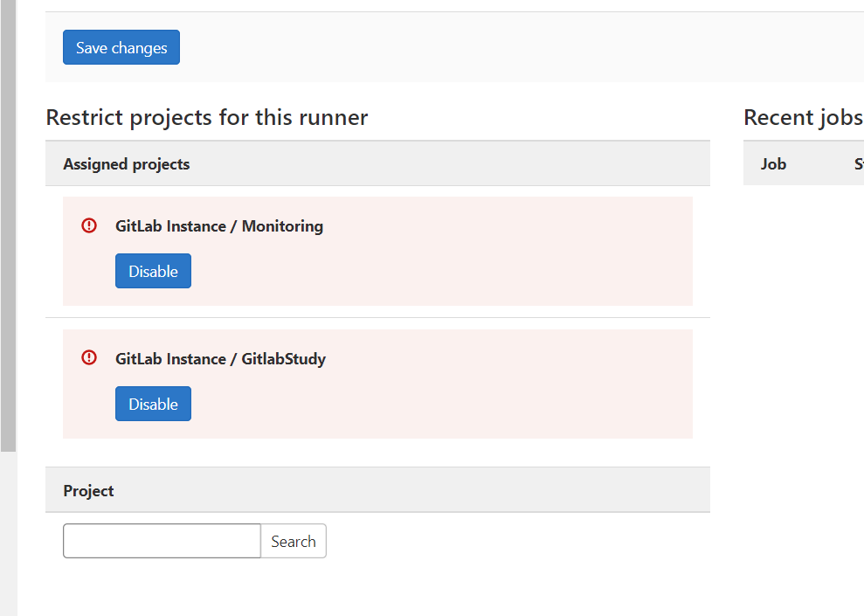864x616 pixels.
Task: Click inside the empty project search box
Action: pyautogui.click(x=161, y=541)
